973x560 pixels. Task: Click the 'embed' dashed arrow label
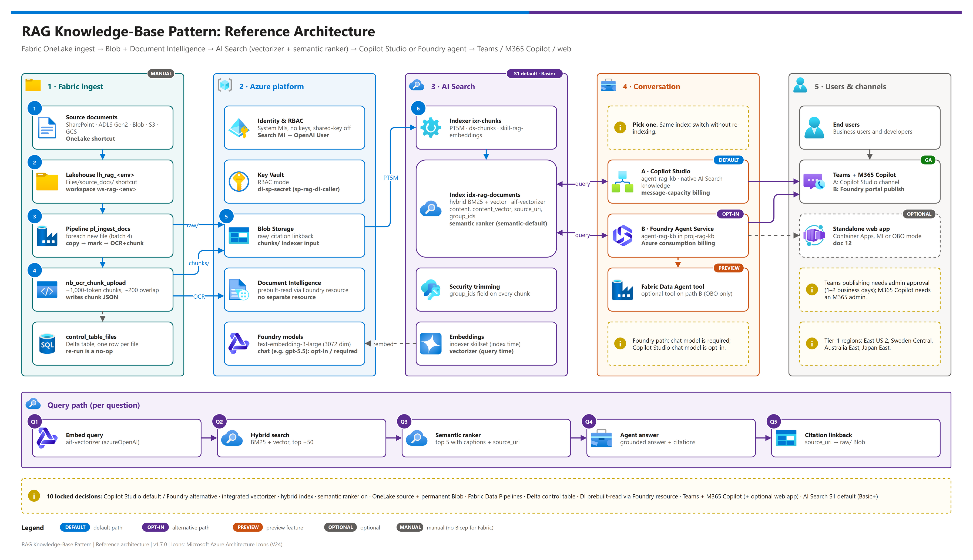tap(384, 344)
